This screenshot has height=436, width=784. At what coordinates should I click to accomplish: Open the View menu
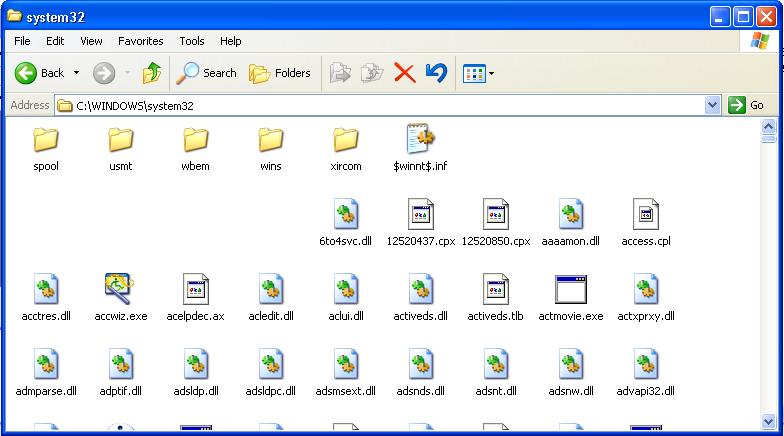(91, 41)
